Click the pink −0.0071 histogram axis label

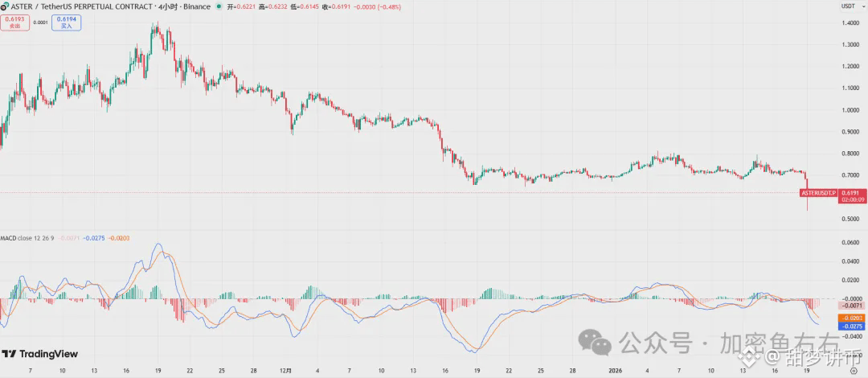click(x=852, y=305)
